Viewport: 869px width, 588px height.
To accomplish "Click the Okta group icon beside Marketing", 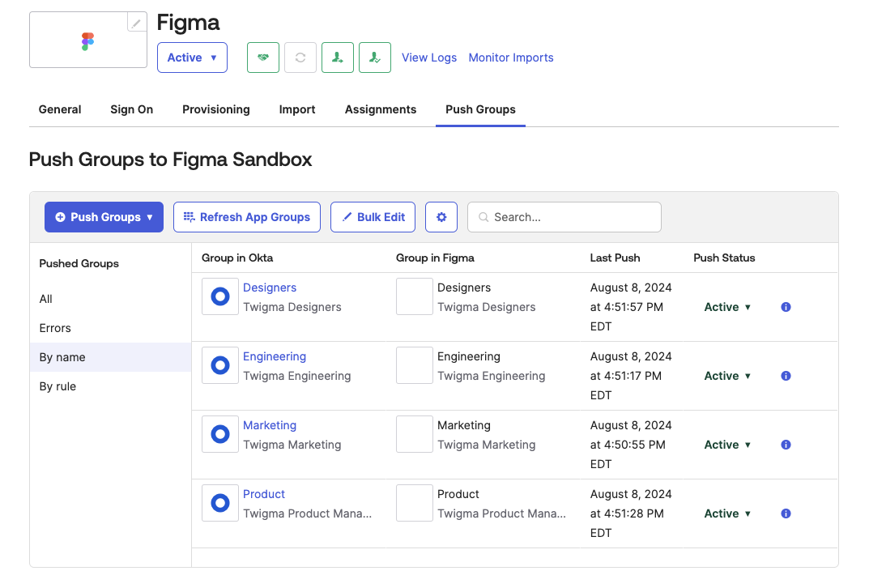I will click(x=220, y=434).
